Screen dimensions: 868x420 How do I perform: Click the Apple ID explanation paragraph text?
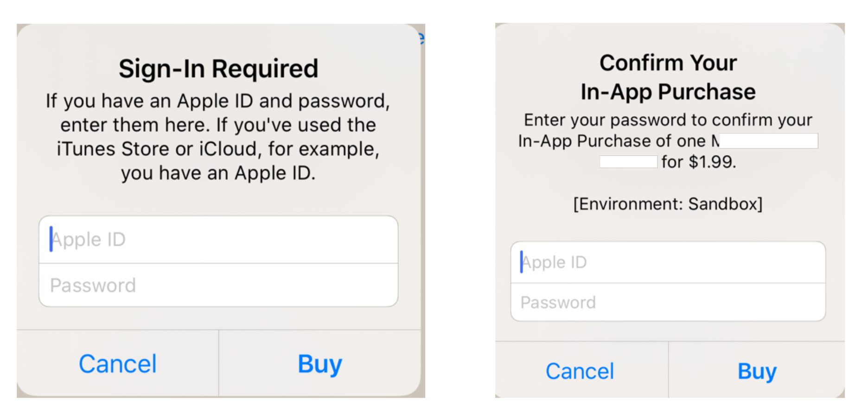[x=218, y=136]
